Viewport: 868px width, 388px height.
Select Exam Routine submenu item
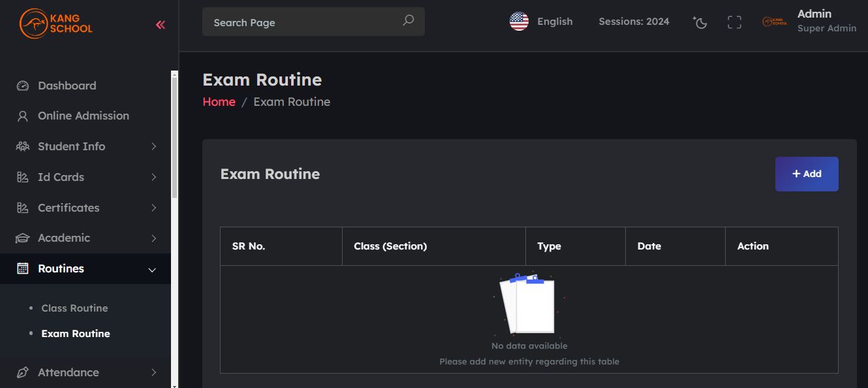click(x=76, y=334)
